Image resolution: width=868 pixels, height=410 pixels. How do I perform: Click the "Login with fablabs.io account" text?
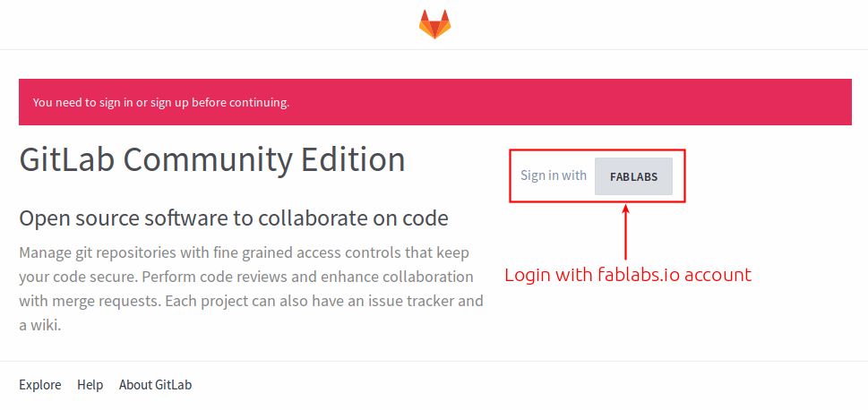point(628,275)
